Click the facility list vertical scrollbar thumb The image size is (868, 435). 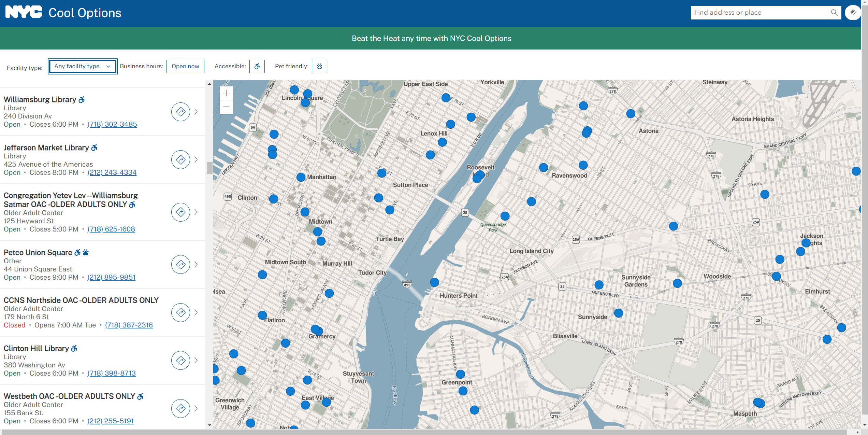click(209, 168)
